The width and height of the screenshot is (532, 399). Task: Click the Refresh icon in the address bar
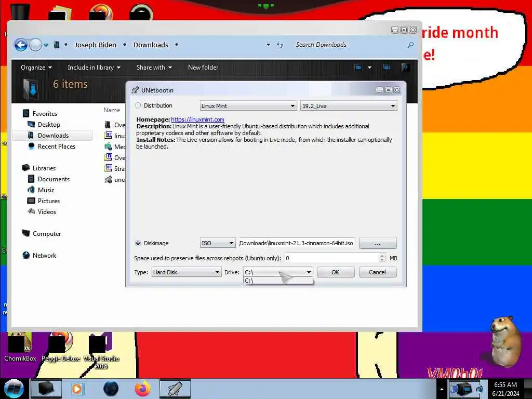point(280,45)
